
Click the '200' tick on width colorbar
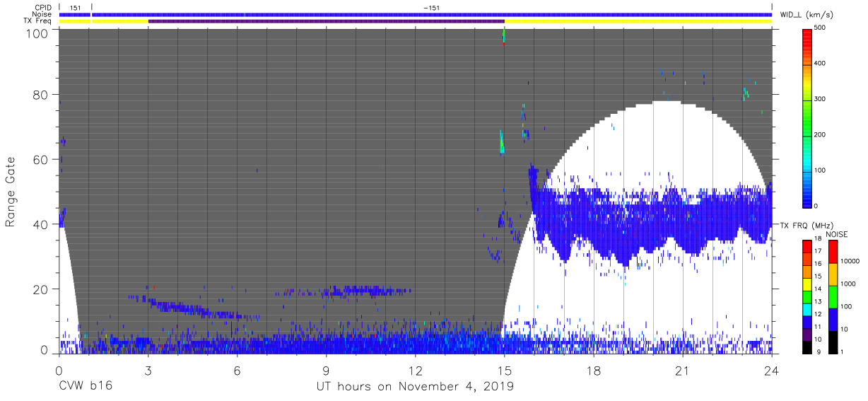[x=821, y=134]
